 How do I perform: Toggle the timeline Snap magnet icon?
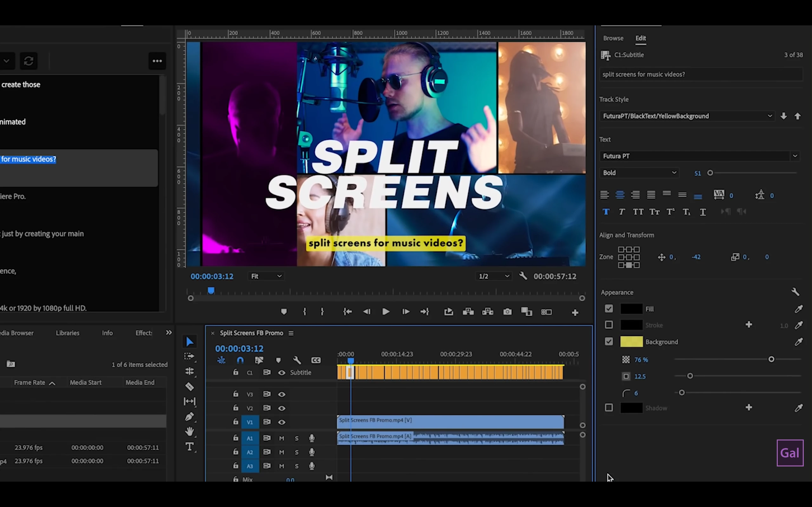[240, 360]
